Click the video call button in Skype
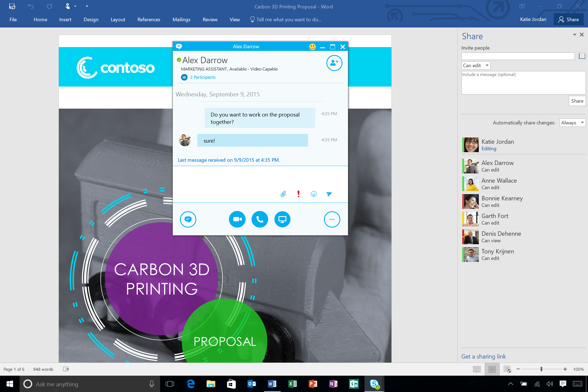The height and width of the screenshot is (392, 588). click(236, 219)
